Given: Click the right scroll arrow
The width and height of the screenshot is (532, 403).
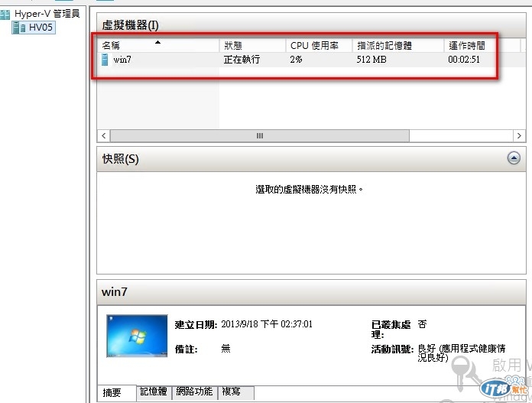Looking at the screenshot, I should [519, 136].
